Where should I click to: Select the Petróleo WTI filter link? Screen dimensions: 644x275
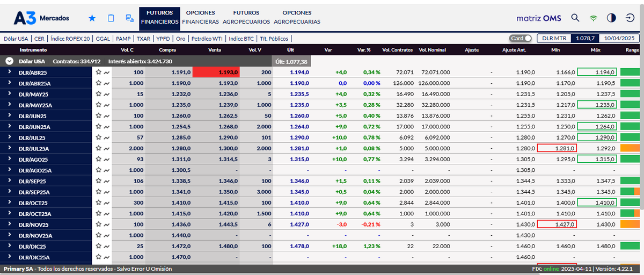207,39
